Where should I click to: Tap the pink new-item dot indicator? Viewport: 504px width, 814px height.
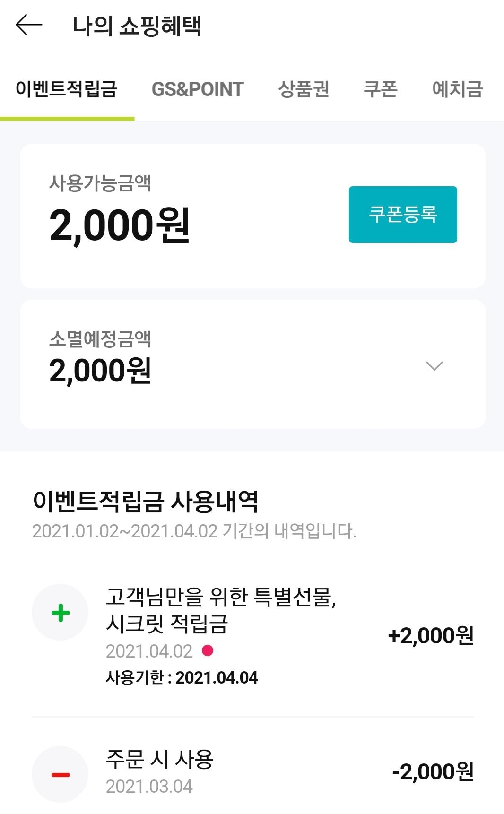click(x=207, y=651)
